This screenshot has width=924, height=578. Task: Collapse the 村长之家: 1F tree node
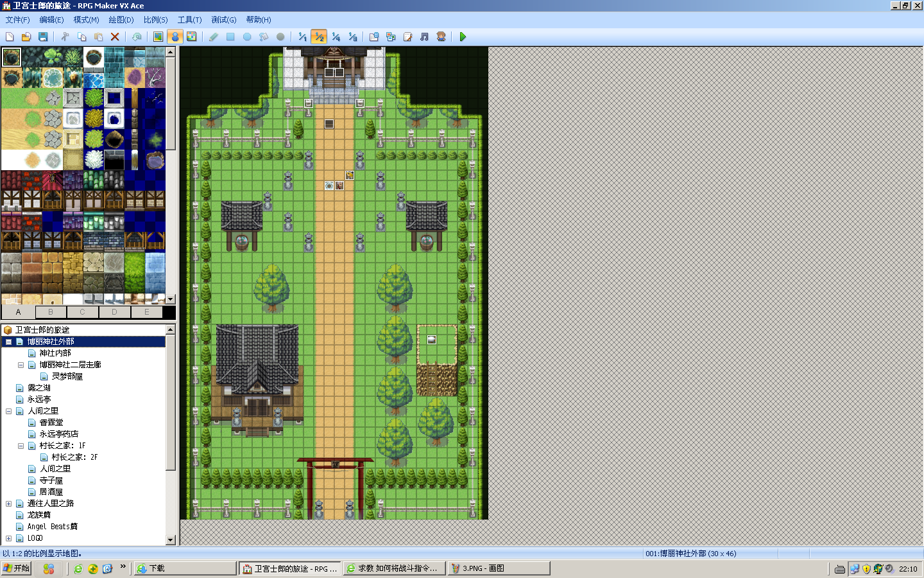pyautogui.click(x=21, y=446)
